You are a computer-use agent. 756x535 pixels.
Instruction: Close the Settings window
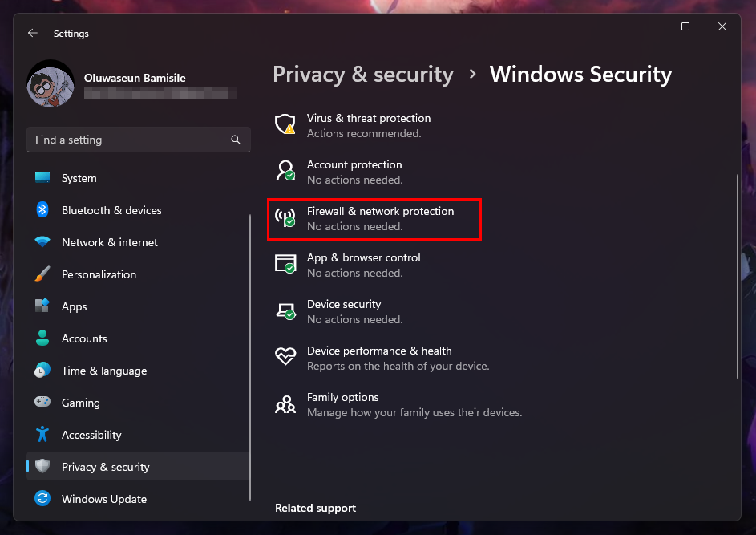pyautogui.click(x=722, y=26)
